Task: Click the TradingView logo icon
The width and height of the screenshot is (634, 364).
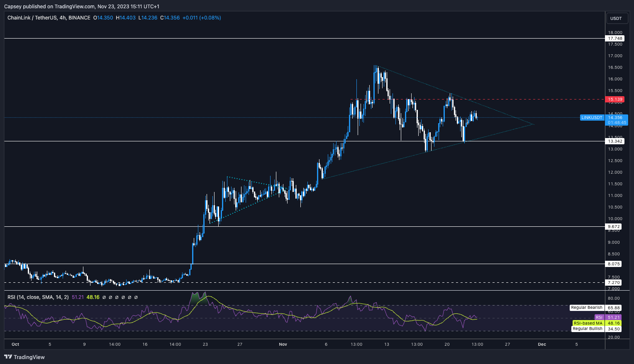Action: tap(8, 357)
